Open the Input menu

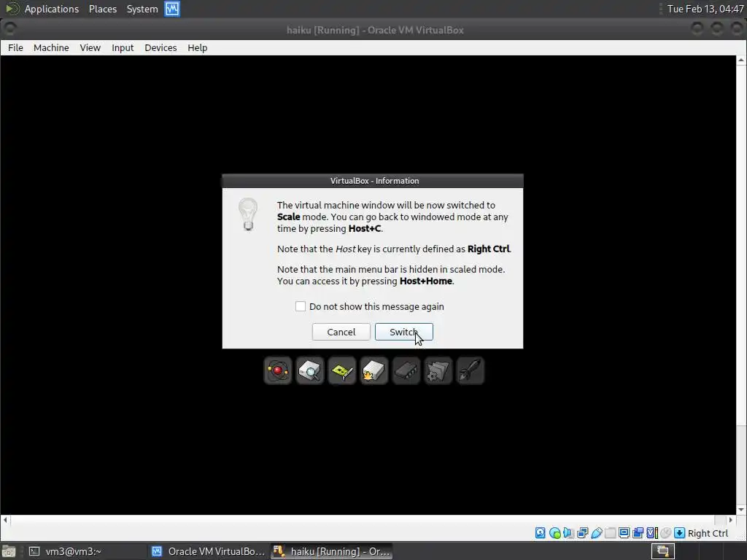pyautogui.click(x=123, y=47)
